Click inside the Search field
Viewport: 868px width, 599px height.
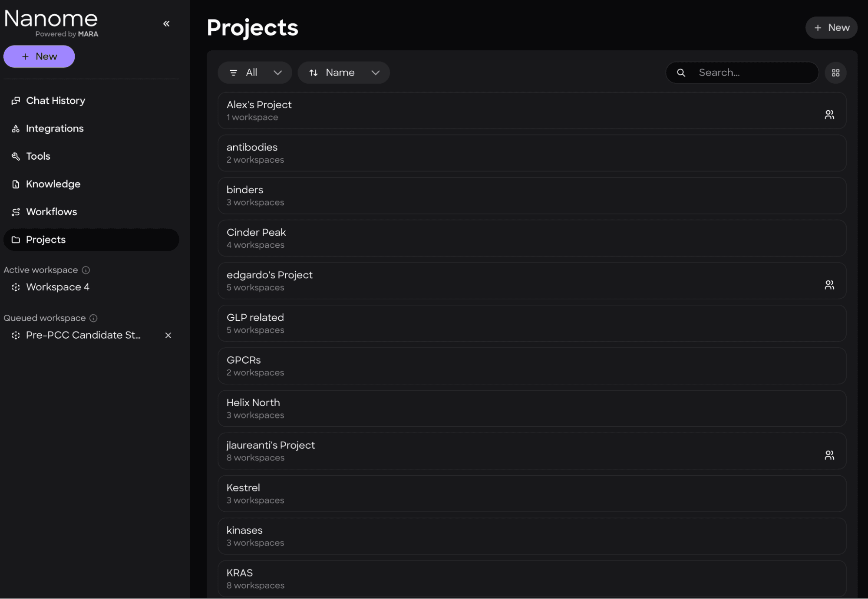point(756,72)
